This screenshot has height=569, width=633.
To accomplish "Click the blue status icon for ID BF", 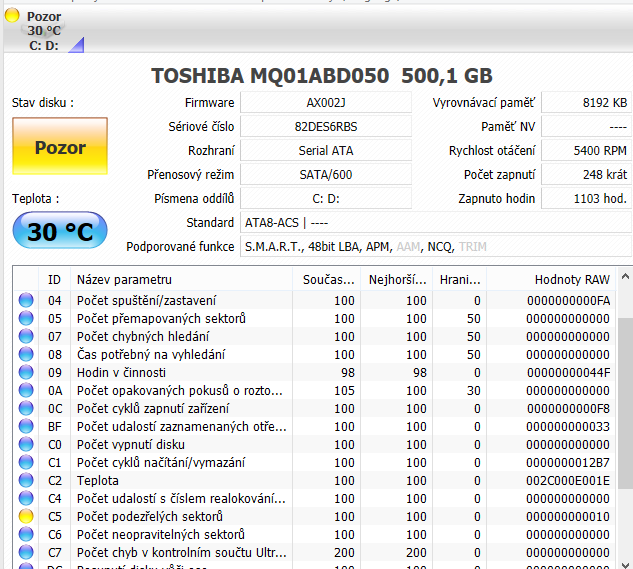I will pos(26,426).
